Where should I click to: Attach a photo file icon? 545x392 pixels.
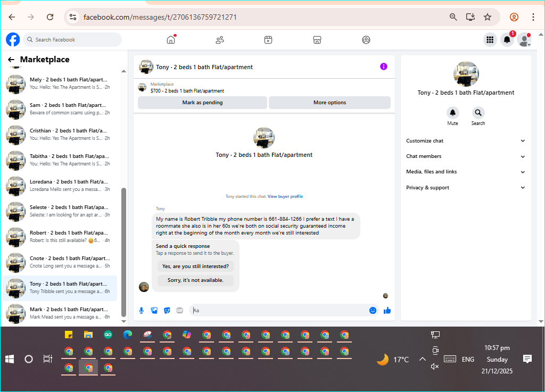tap(154, 311)
